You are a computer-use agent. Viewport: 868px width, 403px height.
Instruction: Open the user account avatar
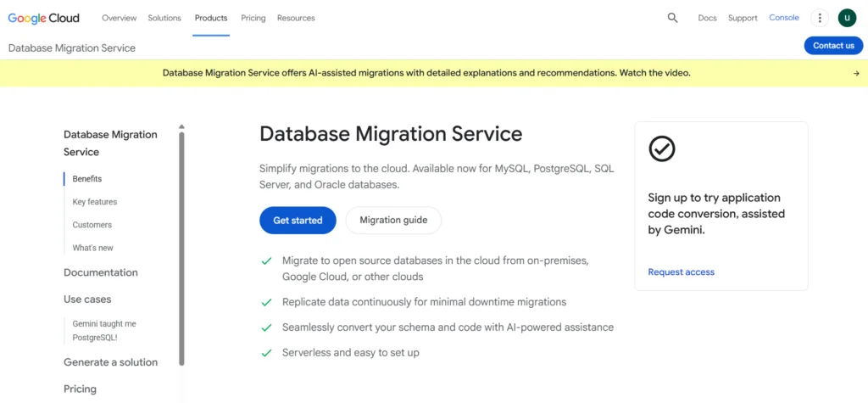point(847,18)
